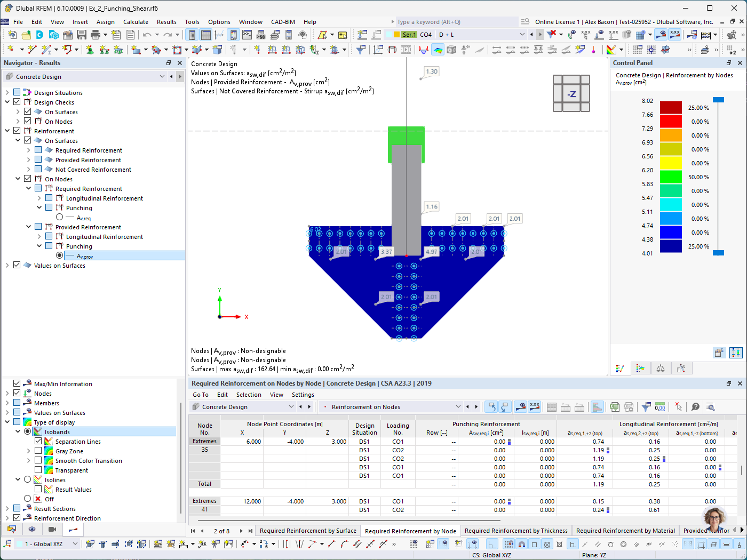This screenshot has width=747, height=560.
Task: Toggle the Design Checks checkbox
Action: click(17, 102)
